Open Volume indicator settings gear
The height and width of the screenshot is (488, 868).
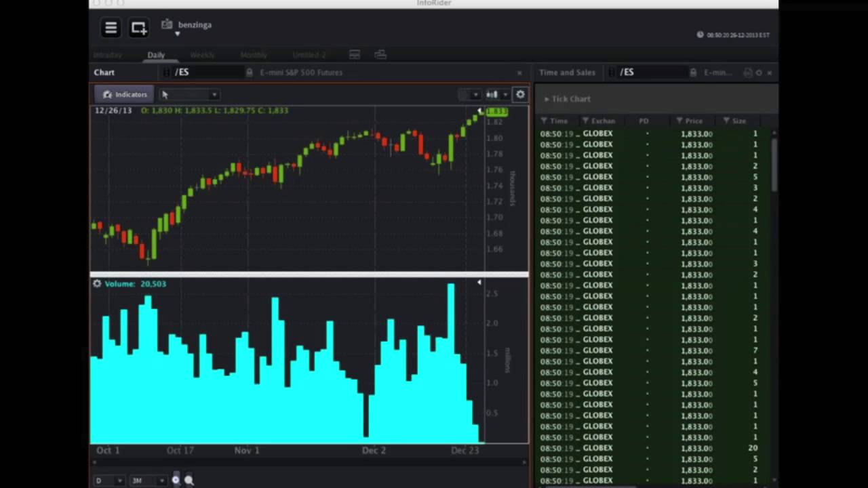coord(97,283)
